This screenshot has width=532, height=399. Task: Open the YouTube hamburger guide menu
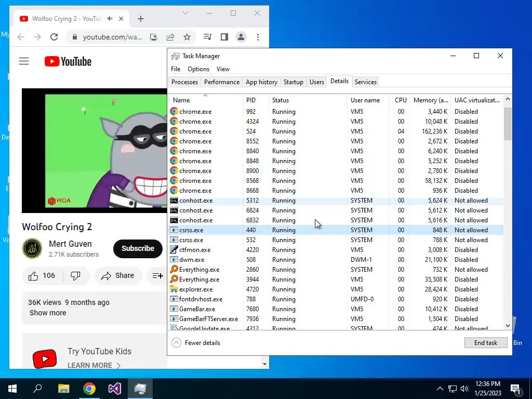24,61
